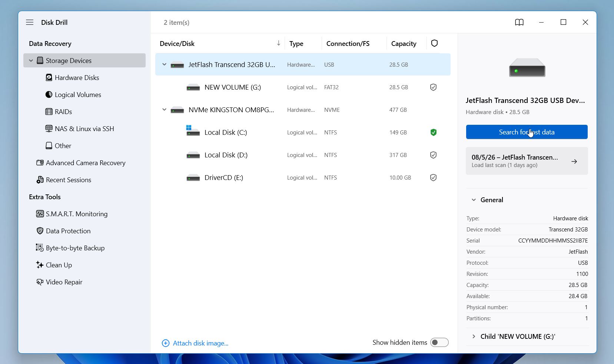Open Logical Volumes in the sidebar

click(78, 94)
